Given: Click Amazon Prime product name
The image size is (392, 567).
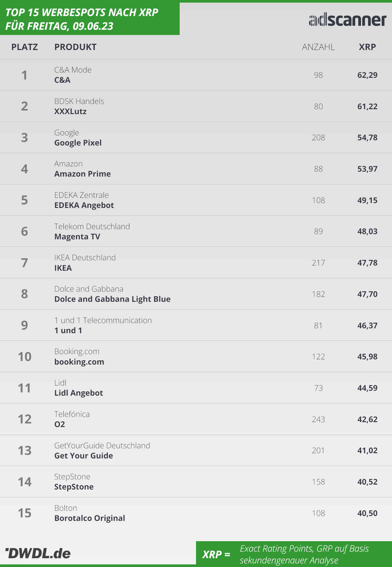Looking at the screenshot, I should pyautogui.click(x=83, y=174).
